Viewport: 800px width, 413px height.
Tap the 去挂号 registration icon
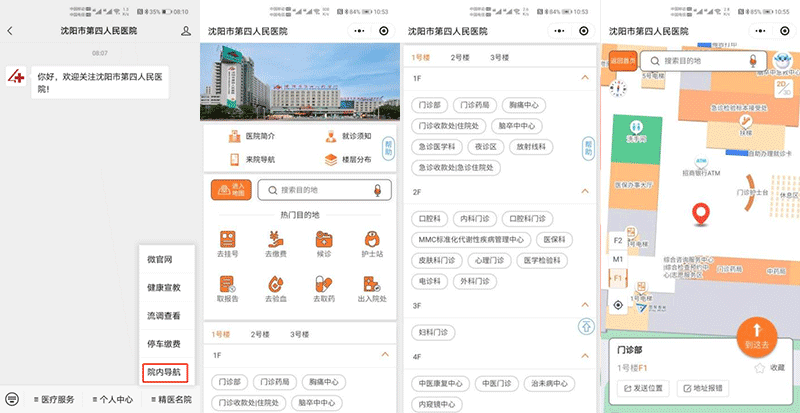tap(228, 239)
